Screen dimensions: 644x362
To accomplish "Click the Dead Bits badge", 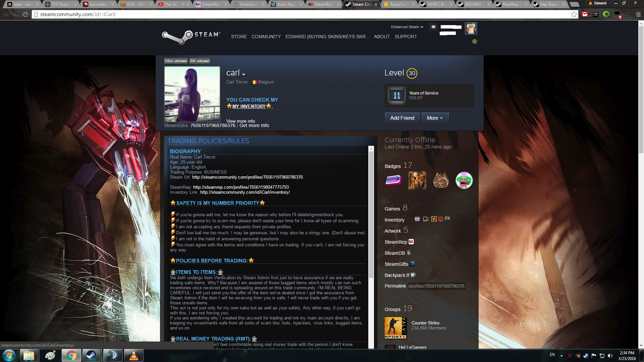I will point(464,180).
